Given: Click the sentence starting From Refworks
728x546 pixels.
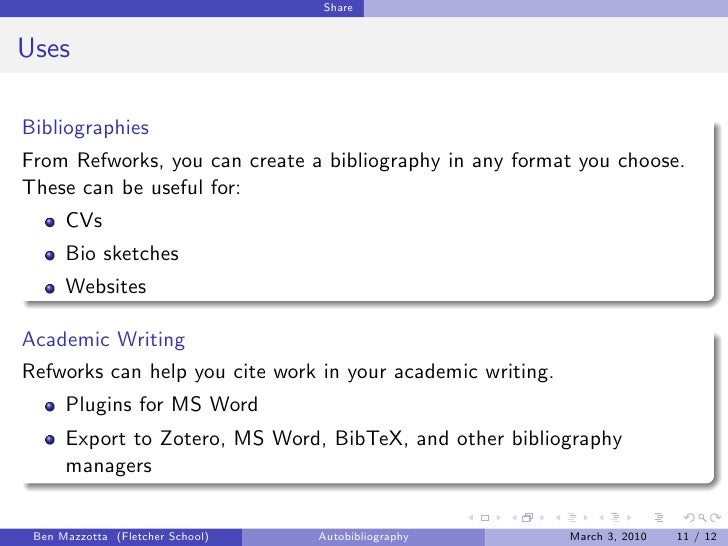Looking at the screenshot, I should pos(353,161).
